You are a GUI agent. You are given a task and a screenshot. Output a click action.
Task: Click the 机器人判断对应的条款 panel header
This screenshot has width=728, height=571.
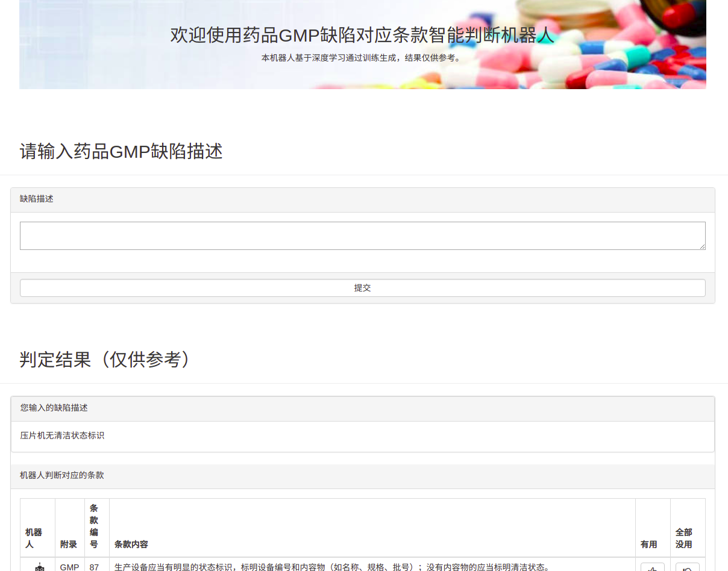pyautogui.click(x=62, y=475)
